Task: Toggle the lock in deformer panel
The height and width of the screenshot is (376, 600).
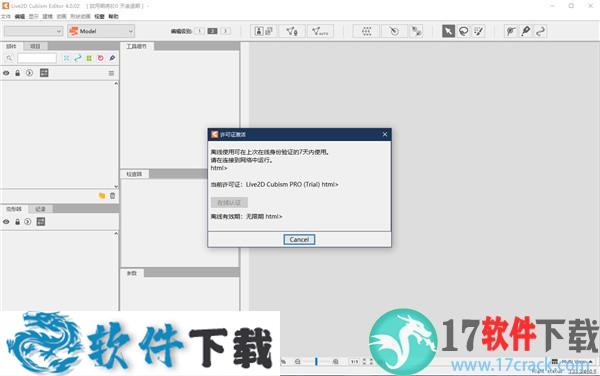Action: [17, 221]
